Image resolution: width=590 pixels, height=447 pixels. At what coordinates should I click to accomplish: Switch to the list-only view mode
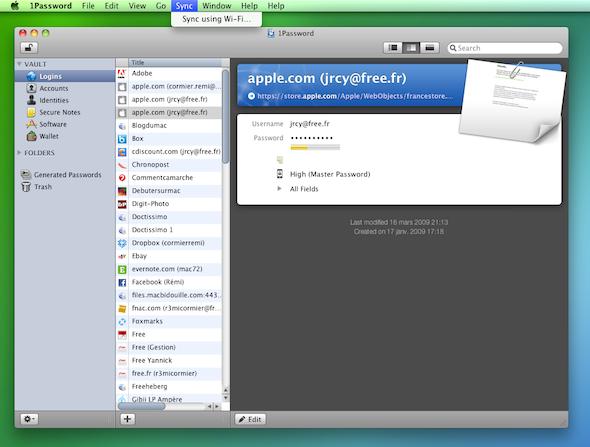[x=393, y=48]
